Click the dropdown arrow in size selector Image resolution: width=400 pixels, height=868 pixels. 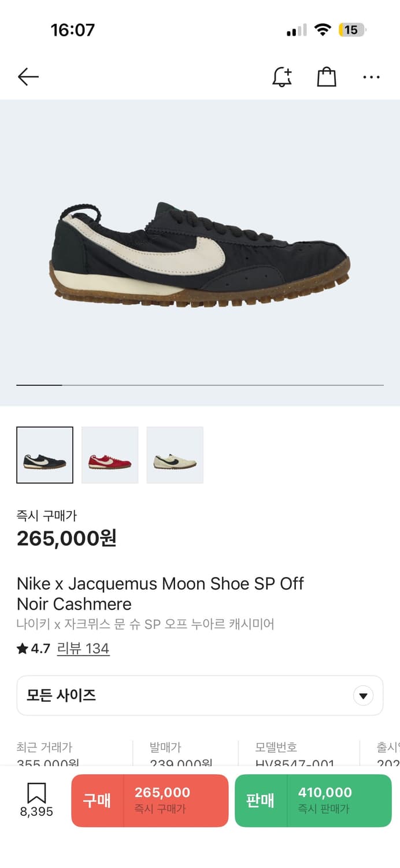(x=363, y=696)
